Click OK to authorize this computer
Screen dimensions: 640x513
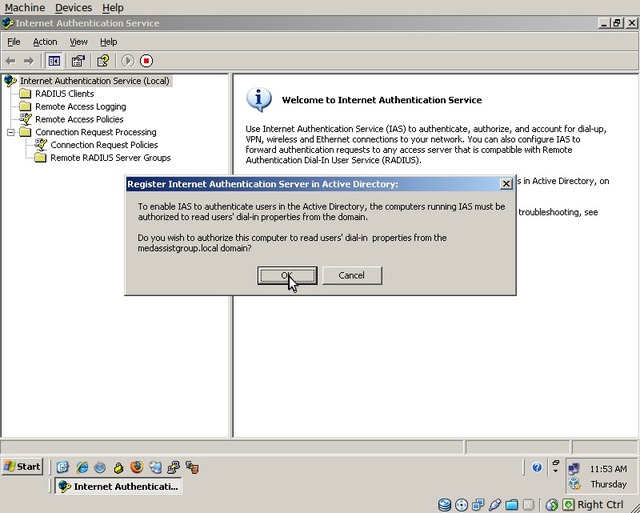287,275
